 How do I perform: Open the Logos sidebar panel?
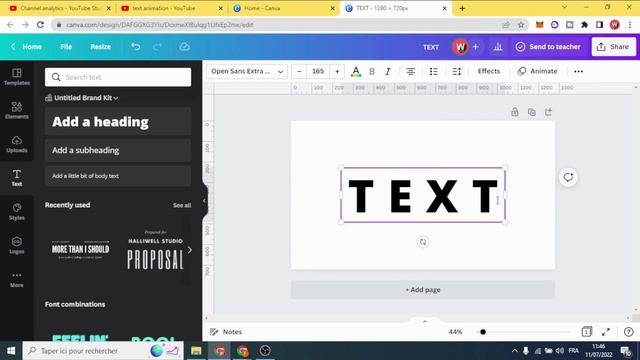[17, 245]
